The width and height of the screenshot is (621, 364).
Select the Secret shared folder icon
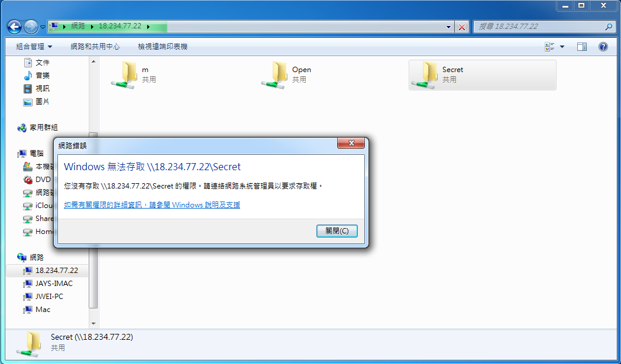(x=424, y=75)
